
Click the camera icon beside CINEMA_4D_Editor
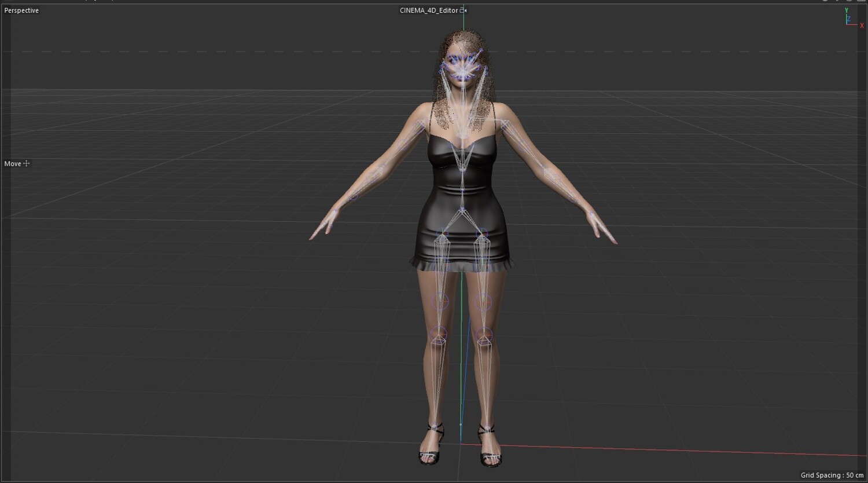pyautogui.click(x=463, y=10)
